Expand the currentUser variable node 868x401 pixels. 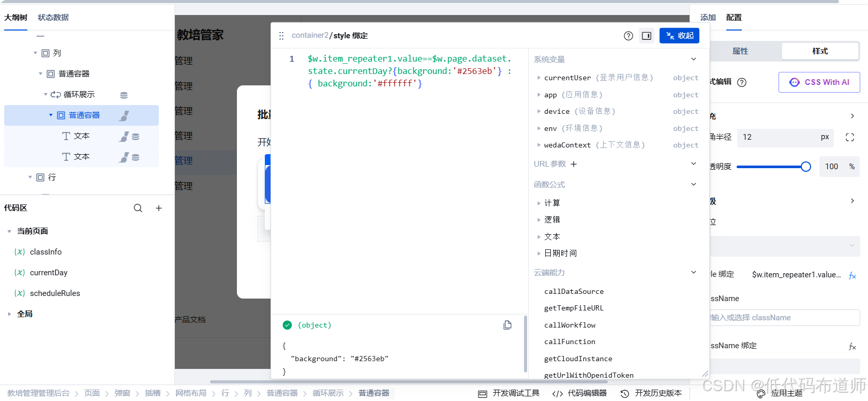(x=538, y=78)
